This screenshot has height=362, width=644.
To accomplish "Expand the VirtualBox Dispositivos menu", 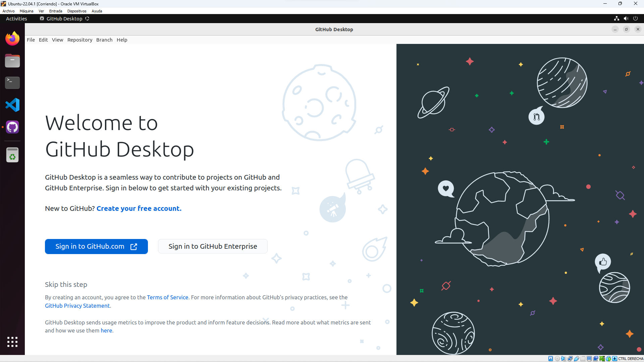I will tap(76, 11).
